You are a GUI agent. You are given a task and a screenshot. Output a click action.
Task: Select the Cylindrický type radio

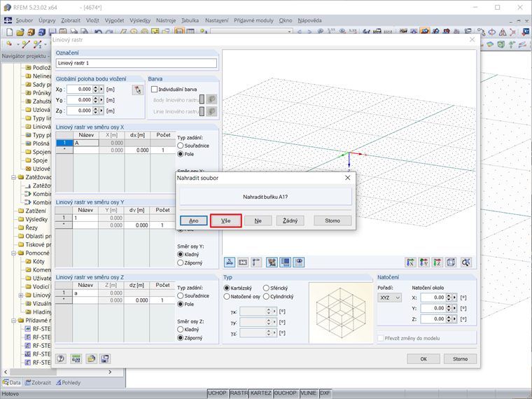click(266, 296)
